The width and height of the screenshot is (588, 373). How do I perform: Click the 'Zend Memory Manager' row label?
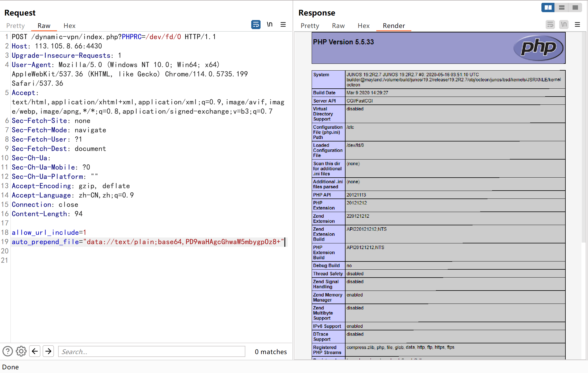(328, 297)
